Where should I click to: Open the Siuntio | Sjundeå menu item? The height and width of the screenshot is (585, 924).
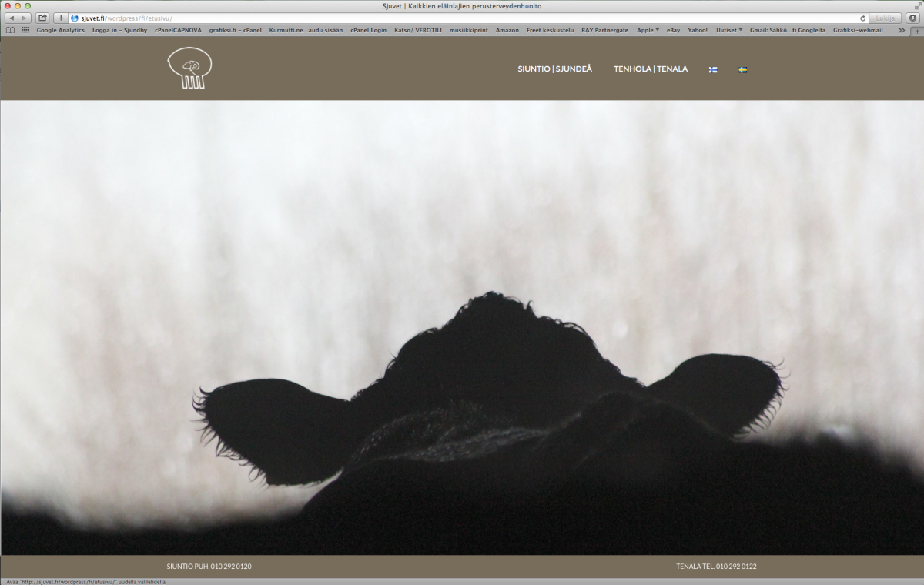tap(554, 69)
